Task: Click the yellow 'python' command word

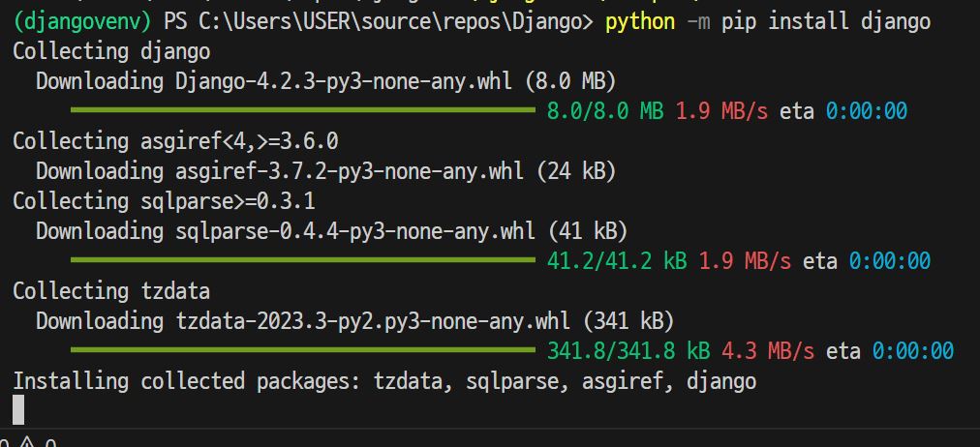Action: point(640,22)
